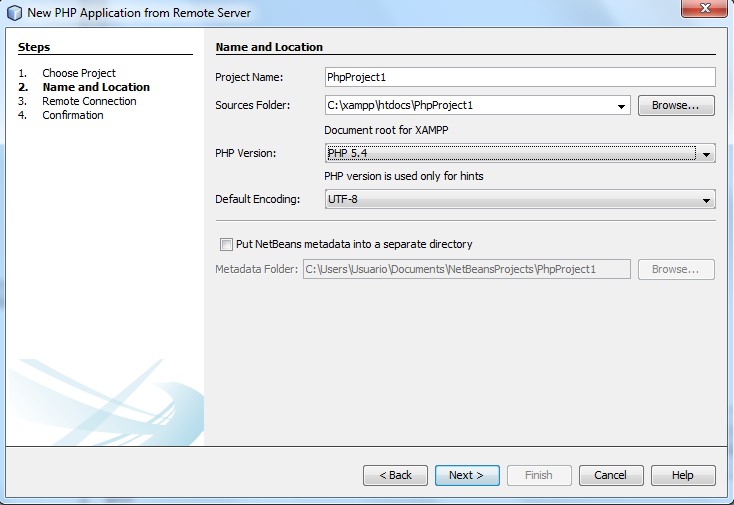Click the Finish button

click(538, 475)
